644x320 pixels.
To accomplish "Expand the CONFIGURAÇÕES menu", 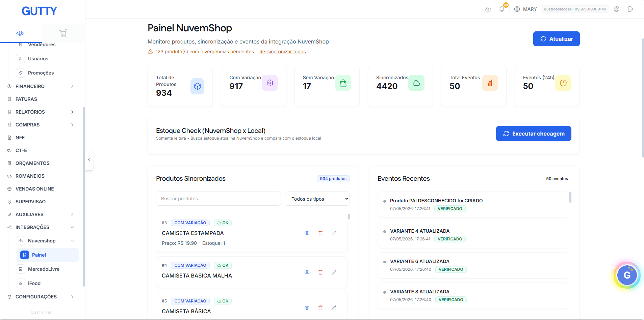I will tap(41, 297).
